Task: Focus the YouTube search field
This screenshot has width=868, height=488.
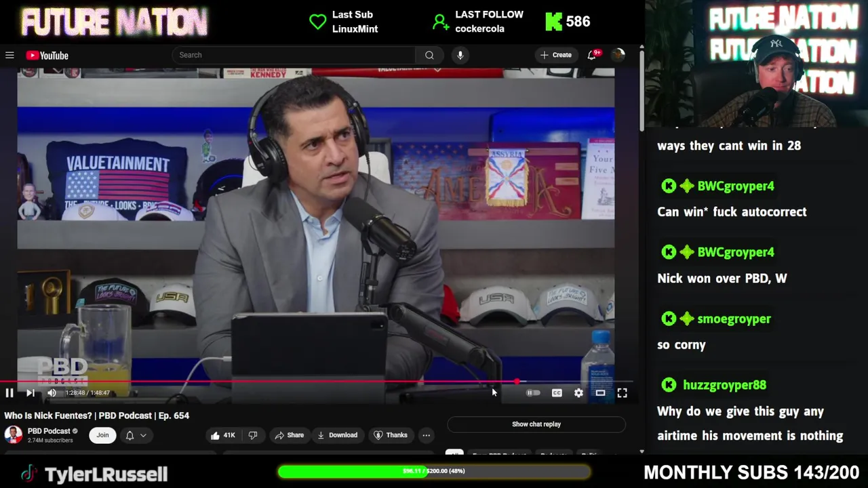Action: coord(294,55)
